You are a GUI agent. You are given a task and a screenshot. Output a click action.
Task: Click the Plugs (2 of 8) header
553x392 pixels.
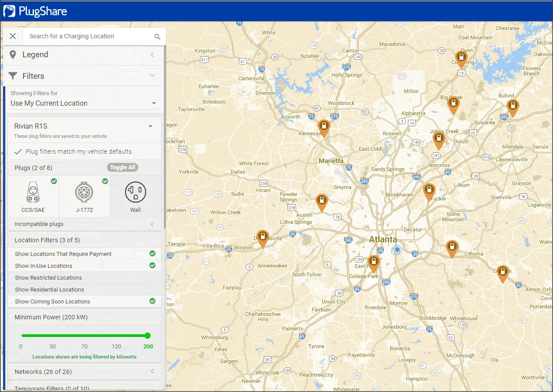click(x=33, y=168)
